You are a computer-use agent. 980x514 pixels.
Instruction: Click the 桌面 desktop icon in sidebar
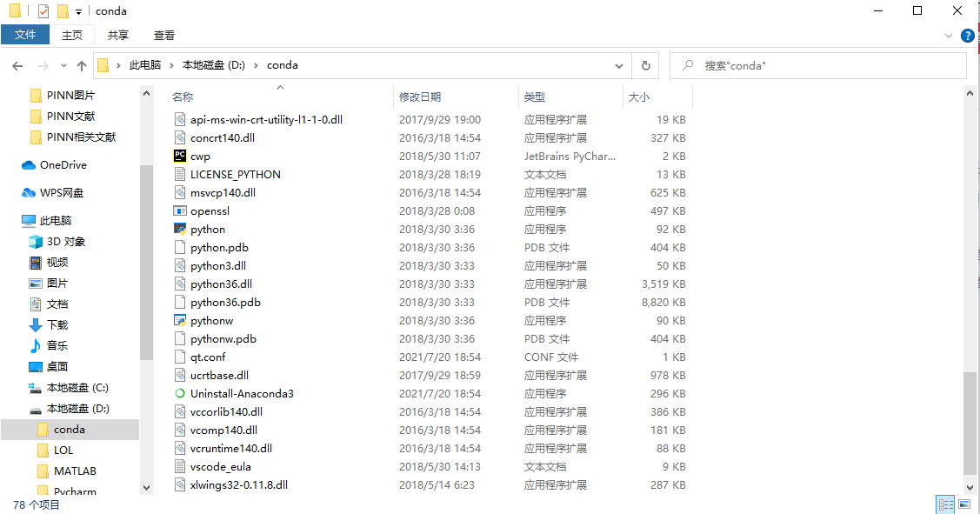click(x=36, y=366)
